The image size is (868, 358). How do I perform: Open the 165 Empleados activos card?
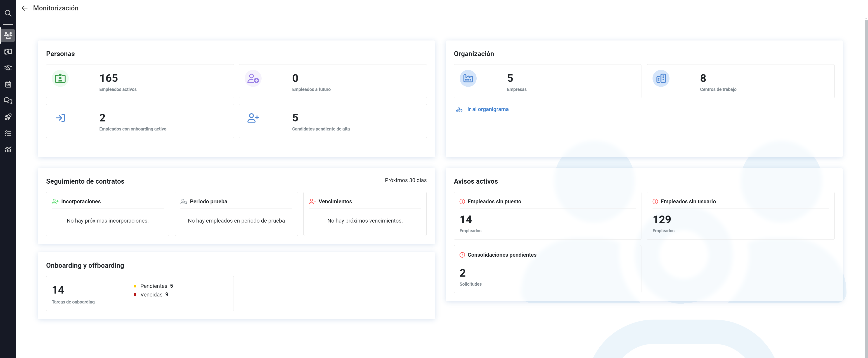(x=140, y=81)
